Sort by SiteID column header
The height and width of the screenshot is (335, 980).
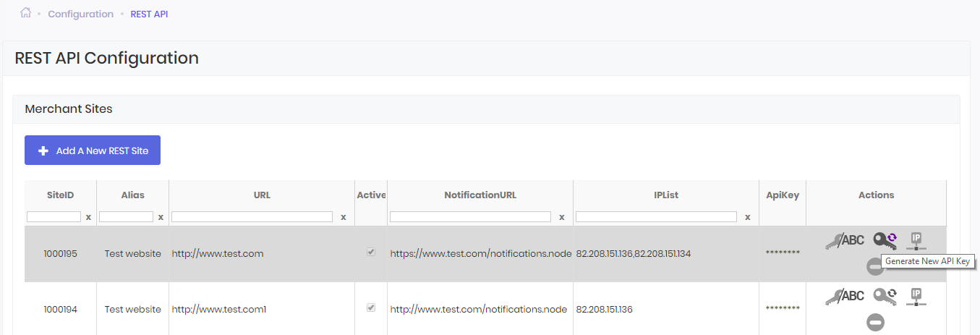(x=60, y=195)
